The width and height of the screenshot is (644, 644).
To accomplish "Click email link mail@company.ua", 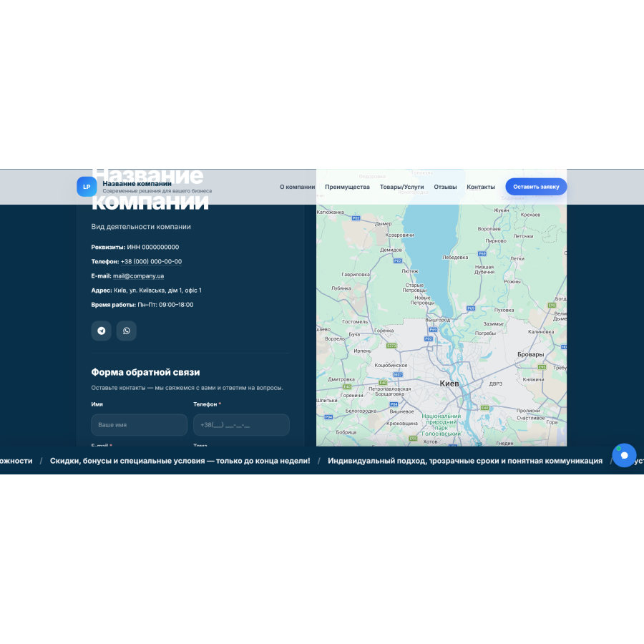I will click(138, 276).
